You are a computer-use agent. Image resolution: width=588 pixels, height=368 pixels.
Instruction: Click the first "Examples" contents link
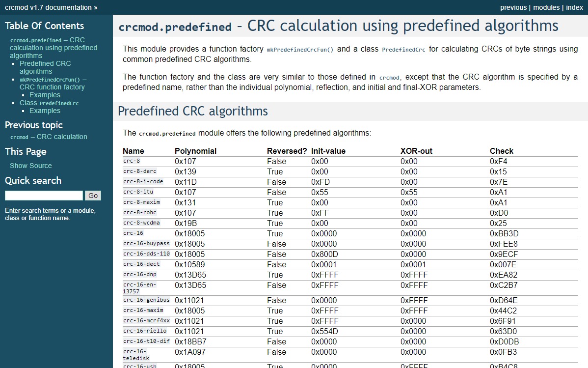[x=45, y=95]
